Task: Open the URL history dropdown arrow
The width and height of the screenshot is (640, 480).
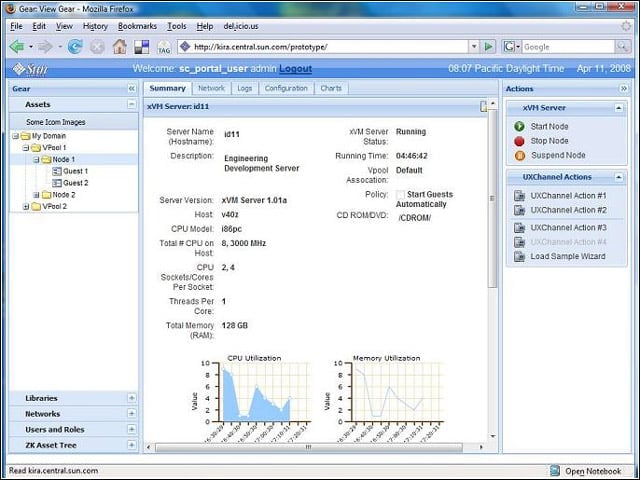Action: point(474,47)
